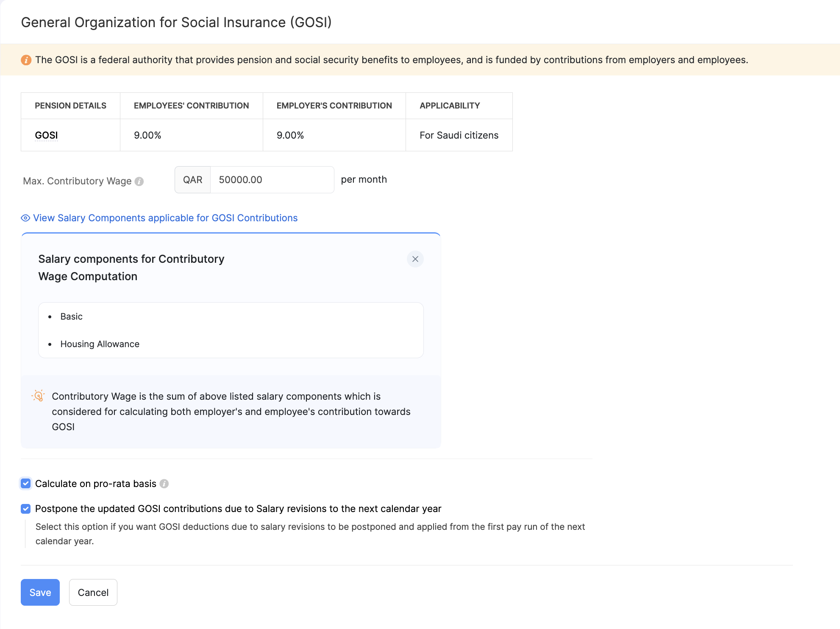Click the QAR currency prefix
Image resolution: width=840 pixels, height=629 pixels.
[x=192, y=180]
